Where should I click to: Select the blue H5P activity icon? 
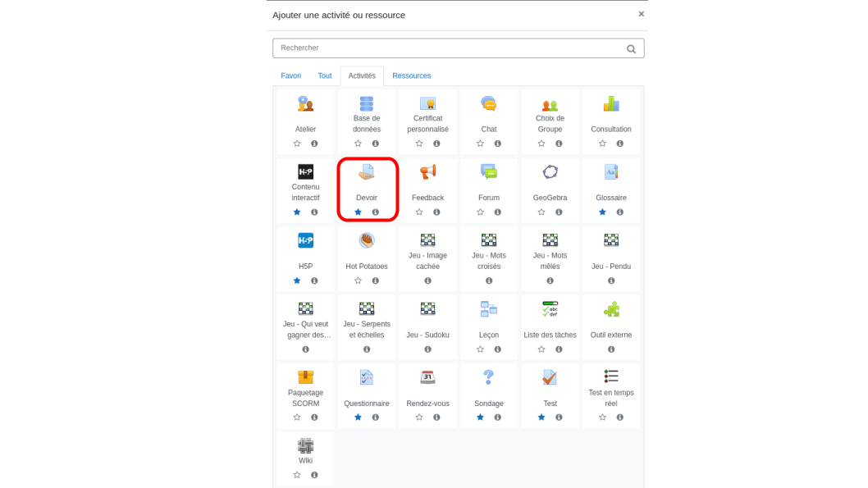point(305,240)
